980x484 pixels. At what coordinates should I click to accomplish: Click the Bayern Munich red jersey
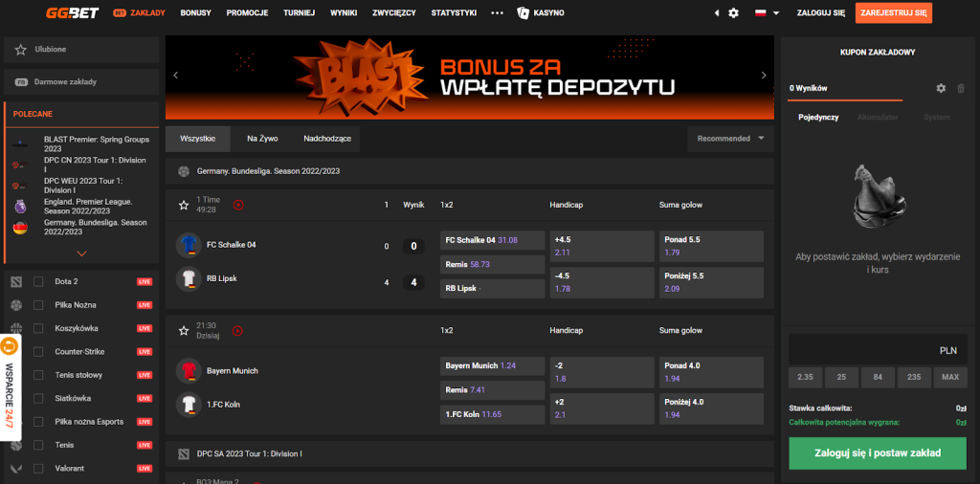189,371
